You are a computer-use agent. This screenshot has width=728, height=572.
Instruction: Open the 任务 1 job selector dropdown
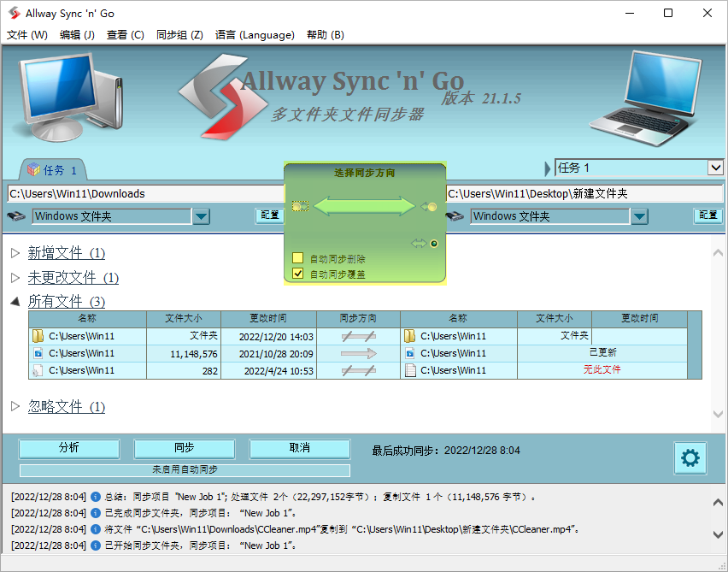[x=715, y=168]
